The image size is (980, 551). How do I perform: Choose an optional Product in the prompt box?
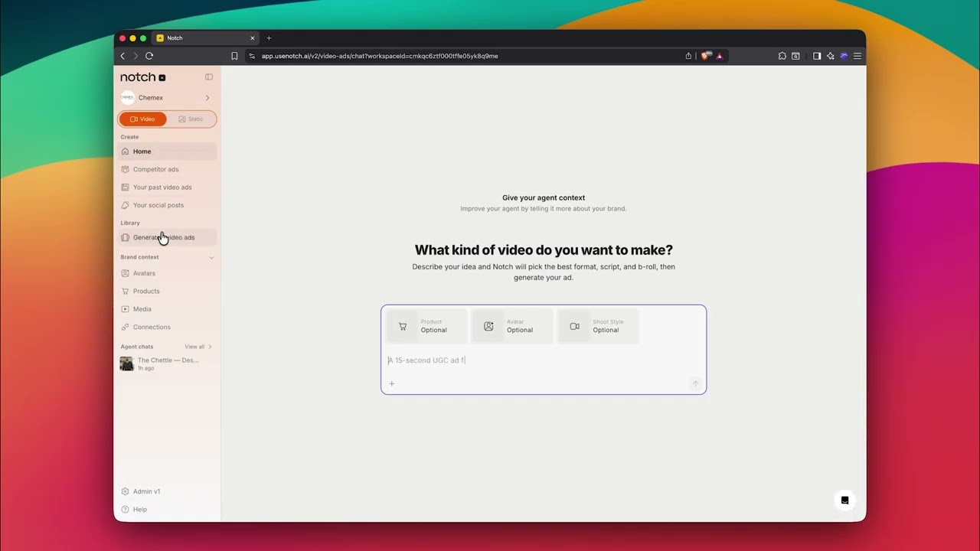click(x=426, y=326)
